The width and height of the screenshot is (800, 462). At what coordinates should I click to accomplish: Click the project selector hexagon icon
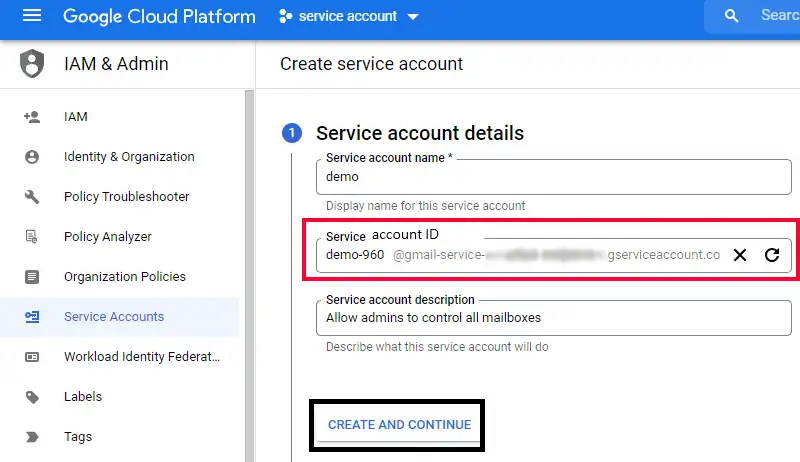tap(285, 16)
